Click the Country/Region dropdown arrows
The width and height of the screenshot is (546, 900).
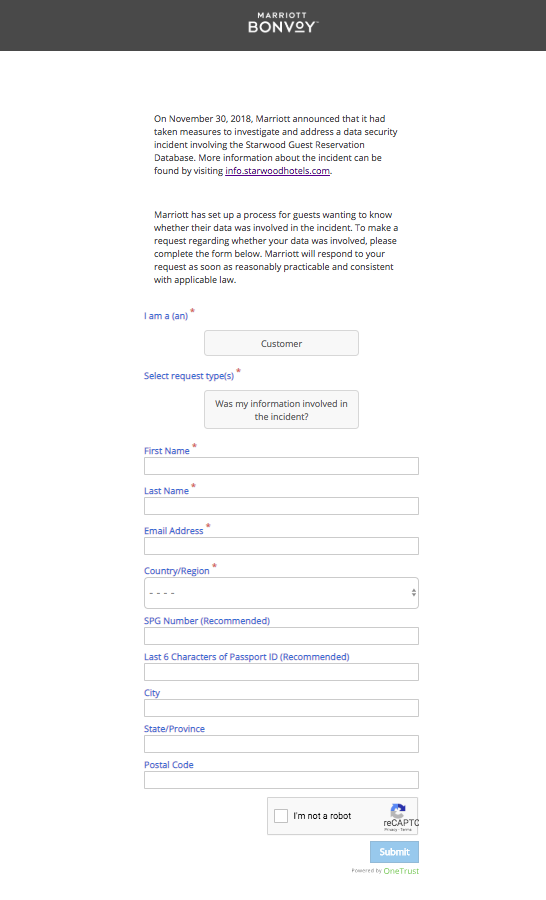point(413,593)
